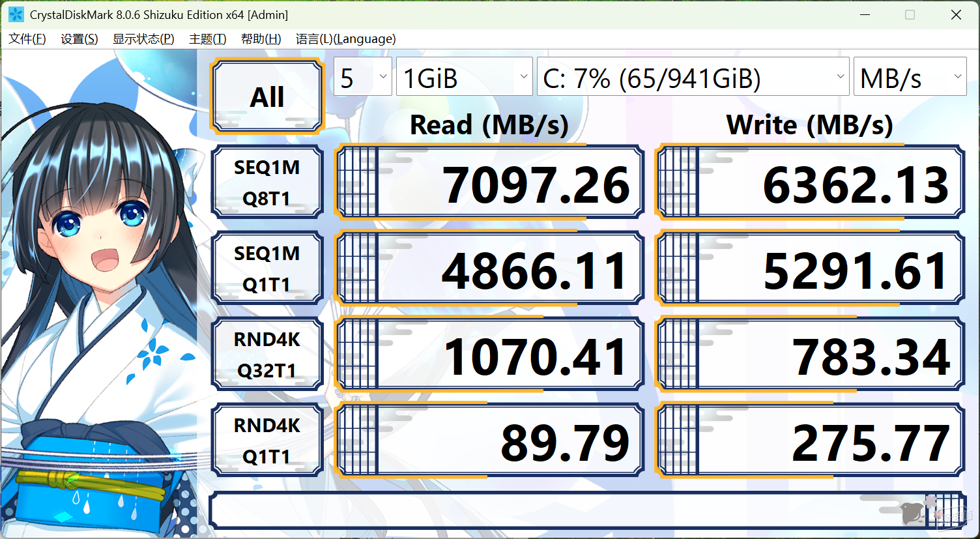This screenshot has width=980, height=539.
Task: Open the 语言(L)(Language) menu
Action: pyautogui.click(x=345, y=39)
